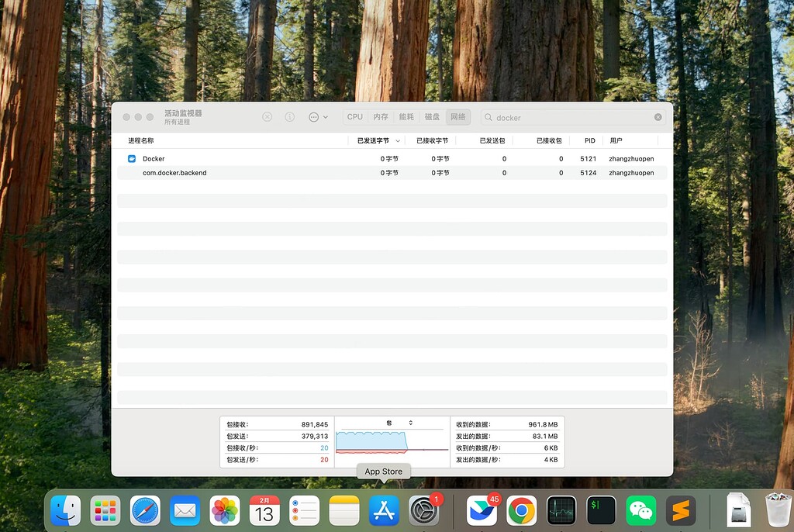
Task: Open process info with the i icon
Action: (x=289, y=116)
